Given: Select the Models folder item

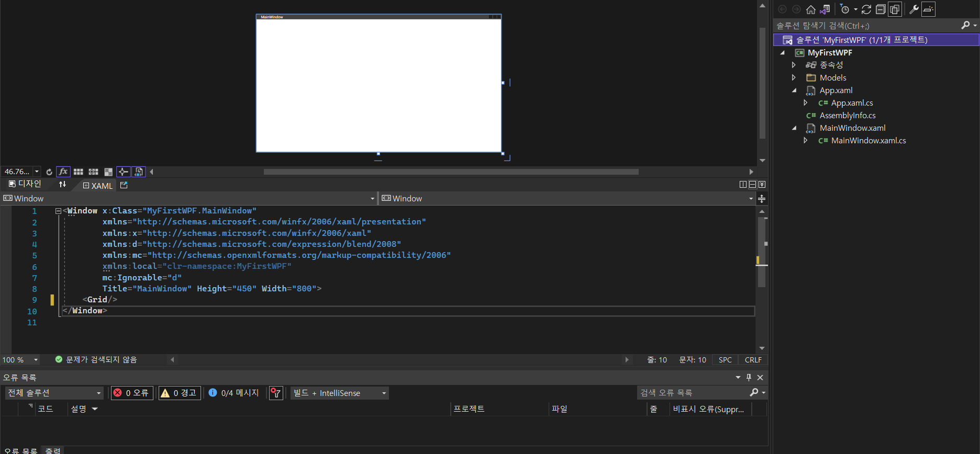Looking at the screenshot, I should (x=832, y=77).
